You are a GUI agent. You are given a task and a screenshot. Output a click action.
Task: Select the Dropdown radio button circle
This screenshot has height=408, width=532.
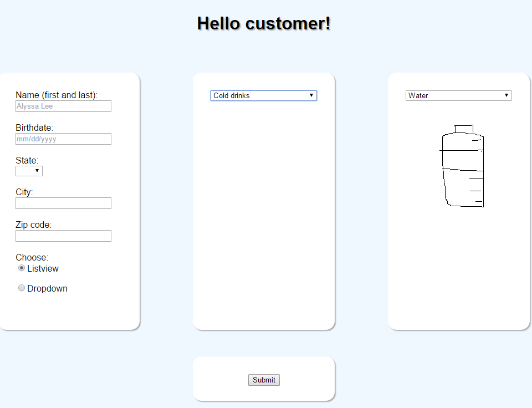click(22, 288)
